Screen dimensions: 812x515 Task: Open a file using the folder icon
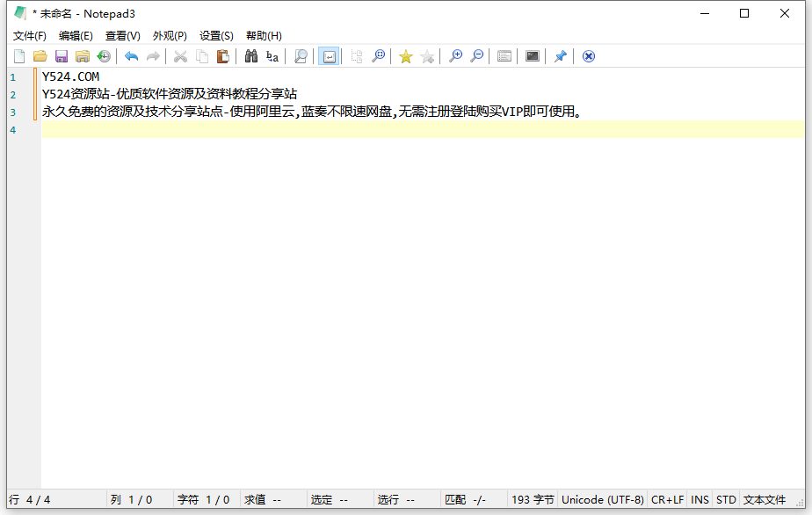[40, 56]
